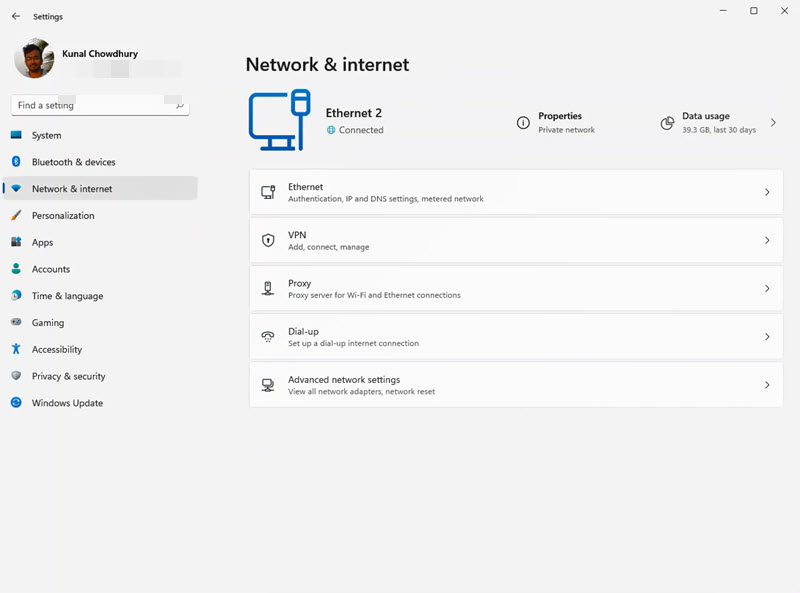Click the Advanced network settings computer icon
Image resolution: width=800 pixels, height=593 pixels.
pyautogui.click(x=268, y=385)
